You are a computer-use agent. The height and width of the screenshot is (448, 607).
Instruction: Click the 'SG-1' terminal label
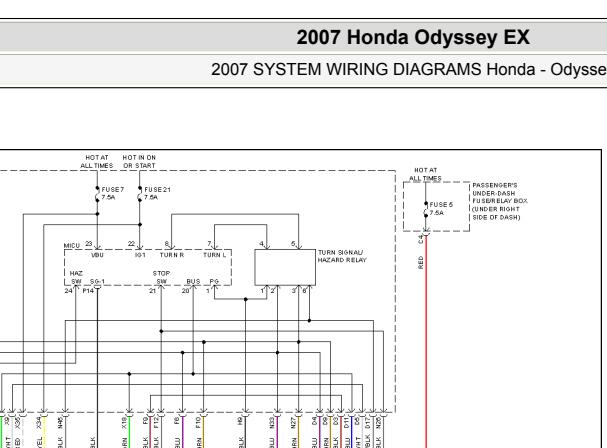[97, 282]
